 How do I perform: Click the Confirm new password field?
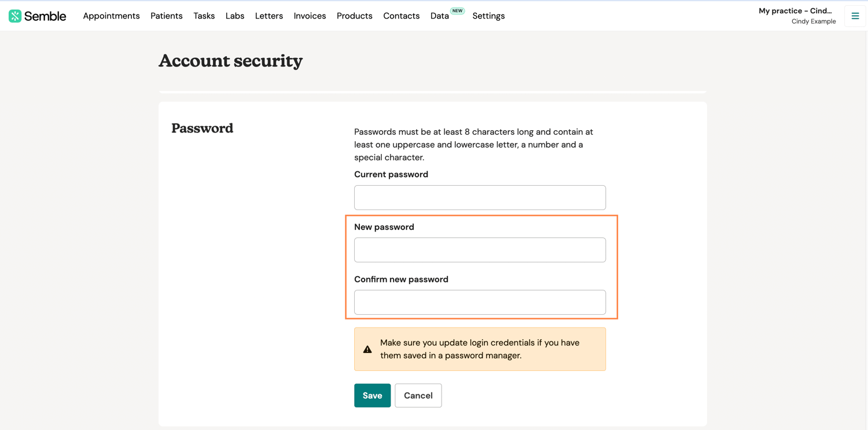480,302
